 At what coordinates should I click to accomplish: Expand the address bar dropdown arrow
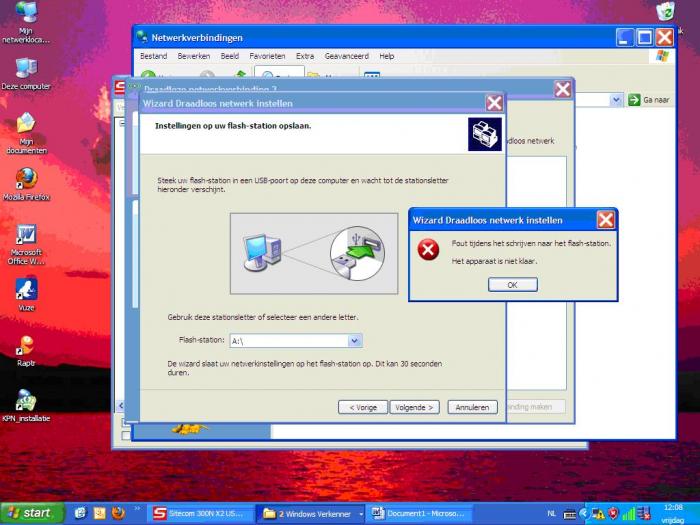coord(617,100)
